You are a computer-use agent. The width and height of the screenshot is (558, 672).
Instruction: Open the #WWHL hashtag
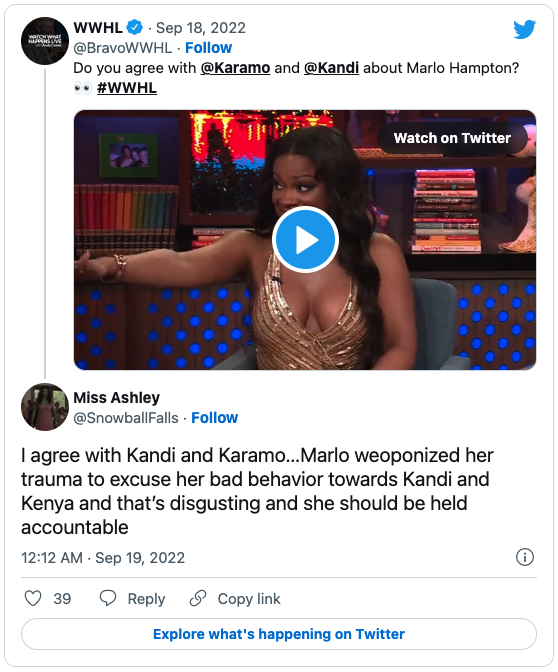(127, 87)
